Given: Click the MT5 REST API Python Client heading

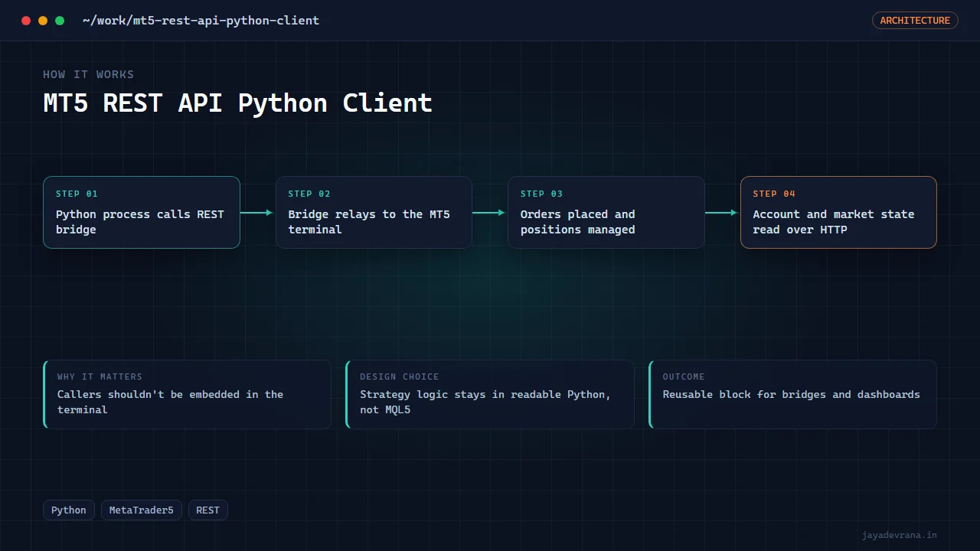Looking at the screenshot, I should click(237, 103).
